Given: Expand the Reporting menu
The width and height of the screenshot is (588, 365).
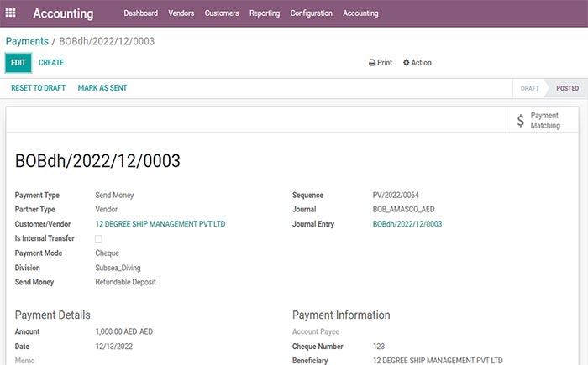Looking at the screenshot, I should [265, 13].
